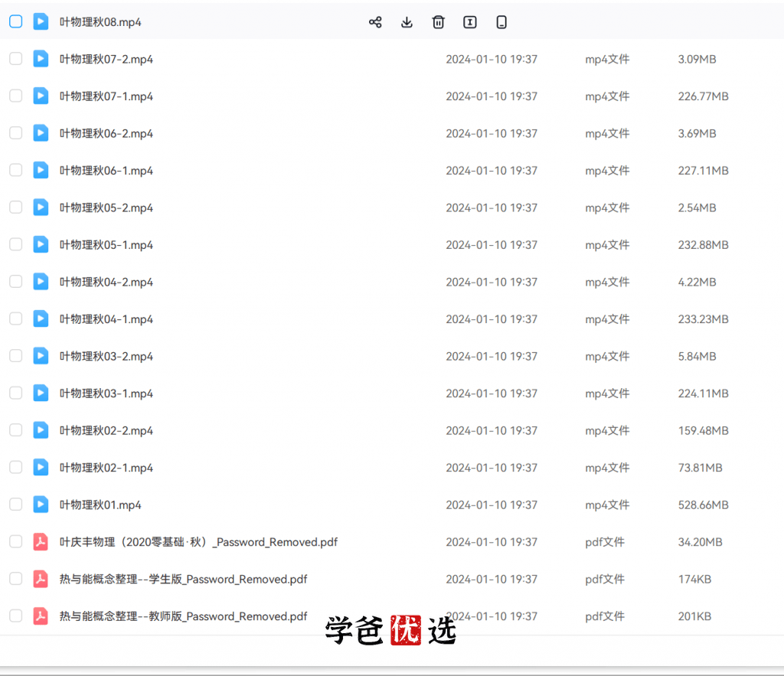The height and width of the screenshot is (676, 784).
Task: Click the video icon of 叶物理秋03-1.mp4
Action: click(41, 393)
